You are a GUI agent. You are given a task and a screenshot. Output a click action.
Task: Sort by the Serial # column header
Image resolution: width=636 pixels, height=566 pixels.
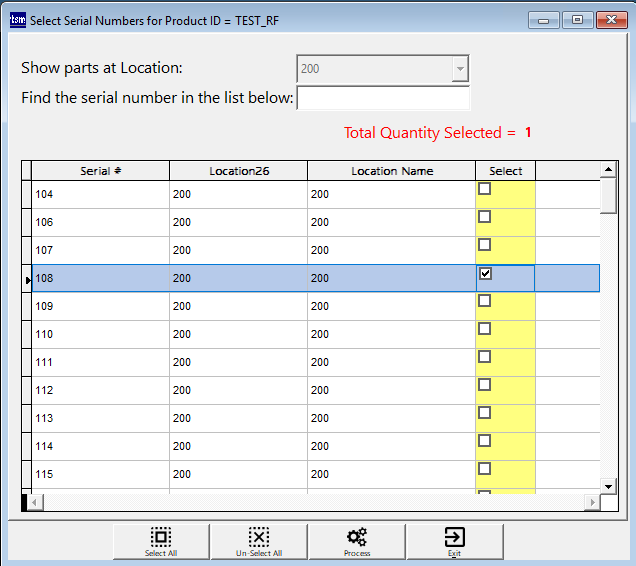tap(100, 171)
